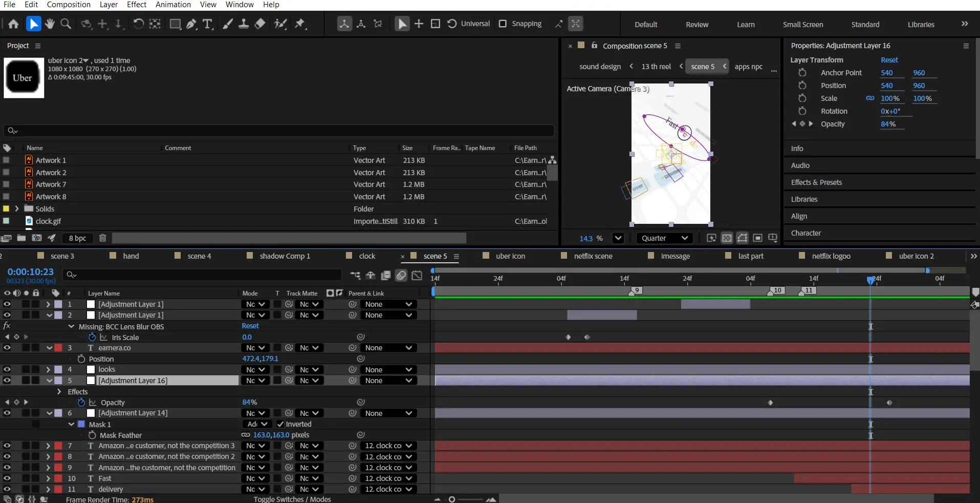Click Reset in Layer Transform properties
Image resolution: width=980 pixels, height=503 pixels.
[889, 60]
